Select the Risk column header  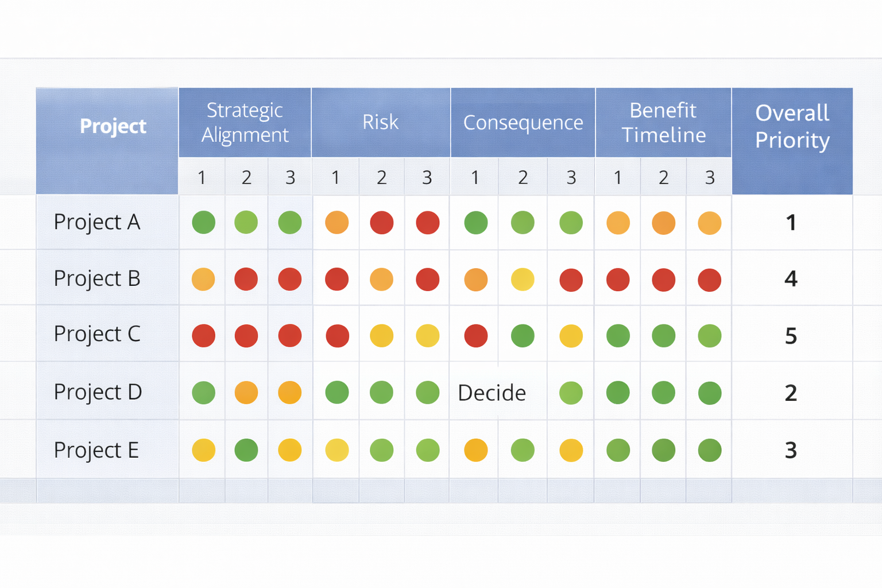click(380, 122)
